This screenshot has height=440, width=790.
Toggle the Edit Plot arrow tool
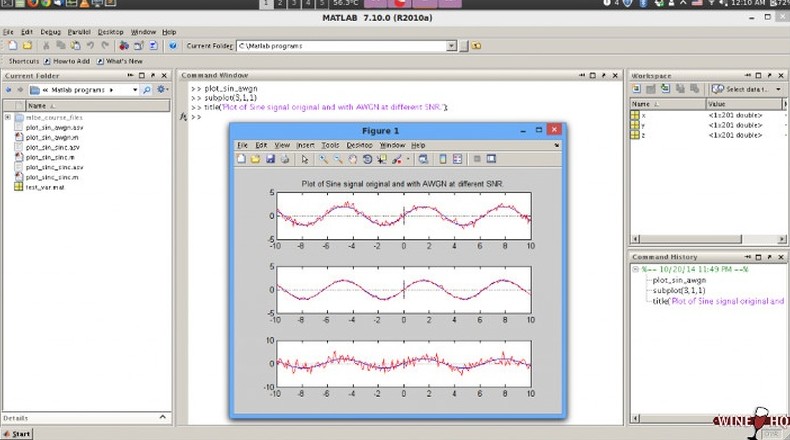(x=305, y=159)
